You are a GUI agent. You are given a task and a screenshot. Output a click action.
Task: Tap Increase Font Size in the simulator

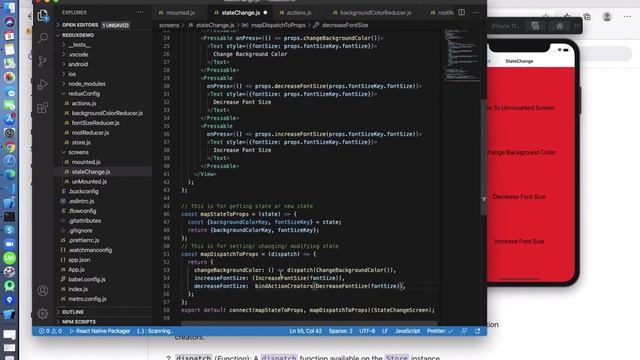(x=519, y=242)
